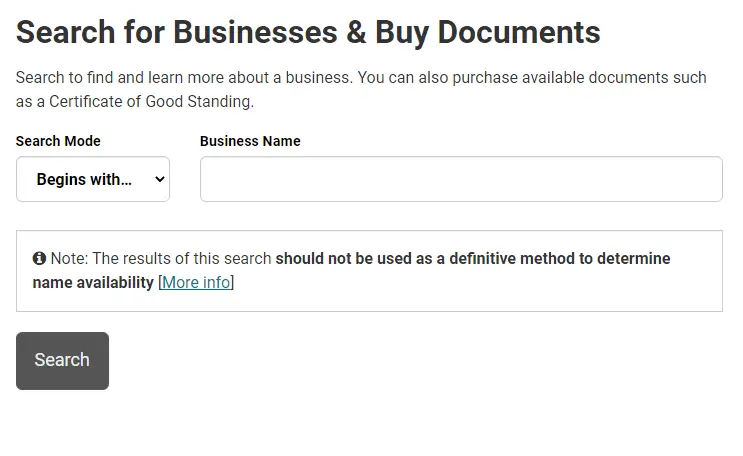
Task: Click the 'Certificate of Good Standing' phrase
Action: [x=150, y=101]
